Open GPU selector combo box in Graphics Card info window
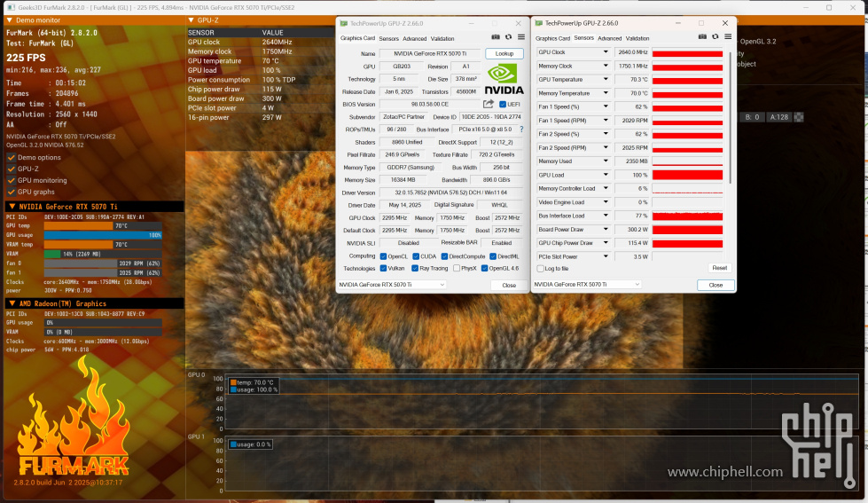The width and height of the screenshot is (868, 503). pos(392,284)
